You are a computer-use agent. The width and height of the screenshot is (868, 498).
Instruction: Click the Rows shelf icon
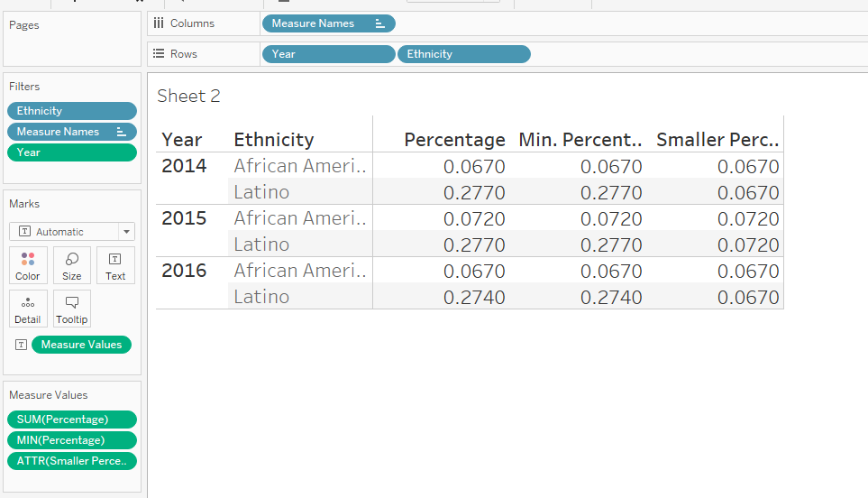tap(159, 54)
